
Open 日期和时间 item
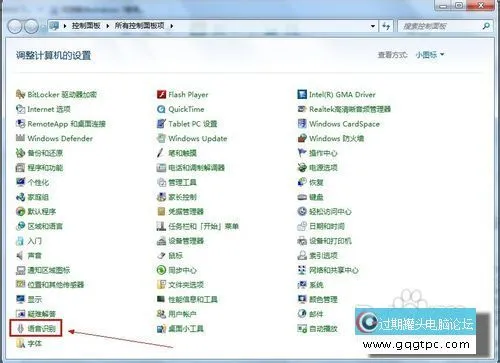tap(321, 226)
